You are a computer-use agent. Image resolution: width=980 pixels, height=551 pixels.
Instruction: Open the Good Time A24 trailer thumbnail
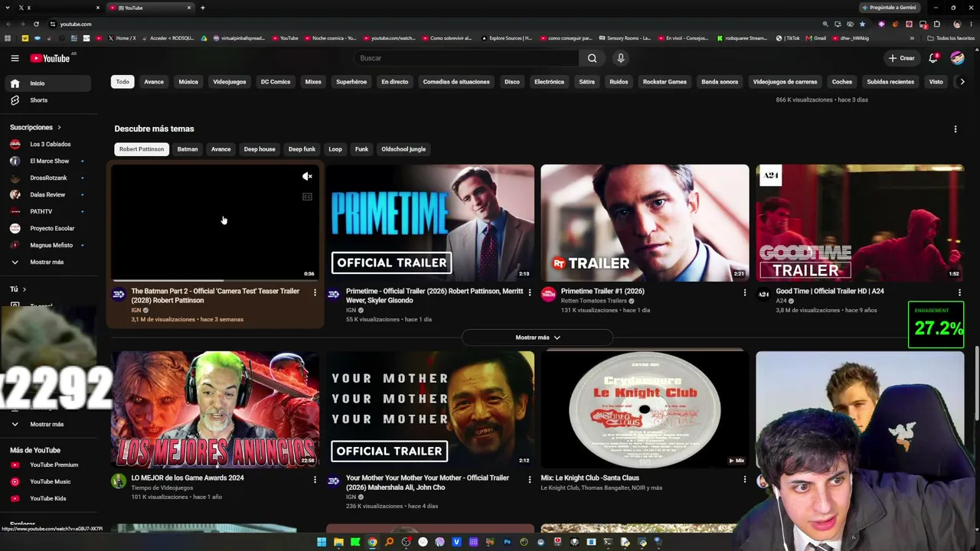click(x=860, y=223)
